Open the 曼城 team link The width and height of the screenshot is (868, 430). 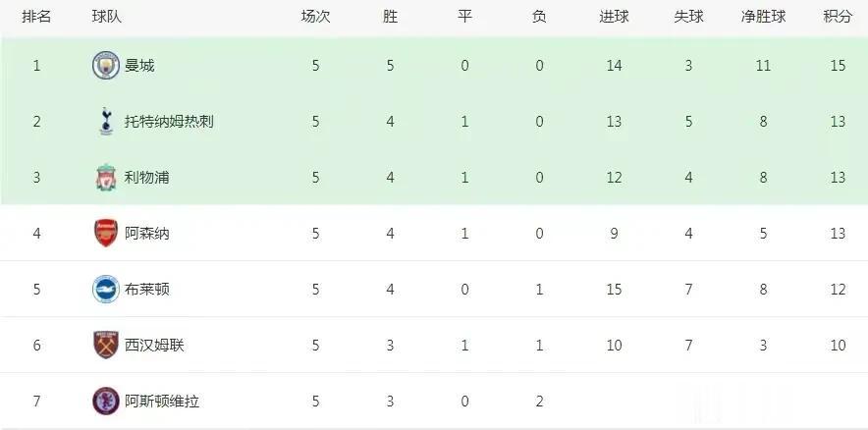pos(139,66)
